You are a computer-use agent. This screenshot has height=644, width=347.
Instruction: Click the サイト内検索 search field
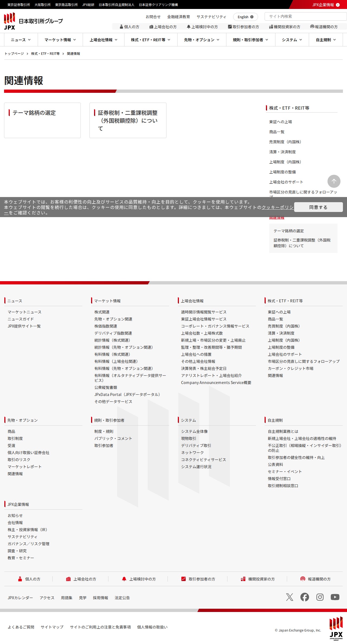coord(306,16)
